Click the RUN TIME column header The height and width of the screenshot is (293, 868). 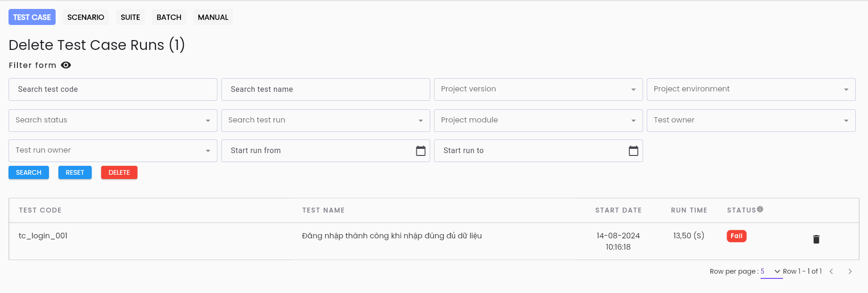click(689, 210)
